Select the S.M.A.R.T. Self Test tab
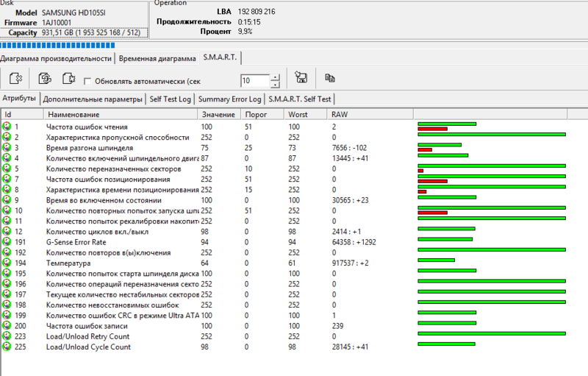Screen dimensions: 588x376 (299, 99)
